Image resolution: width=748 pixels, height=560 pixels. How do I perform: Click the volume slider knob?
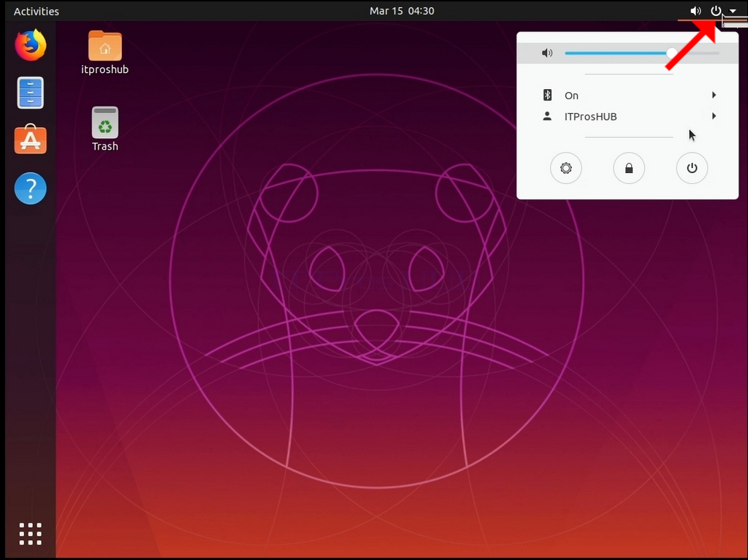672,53
